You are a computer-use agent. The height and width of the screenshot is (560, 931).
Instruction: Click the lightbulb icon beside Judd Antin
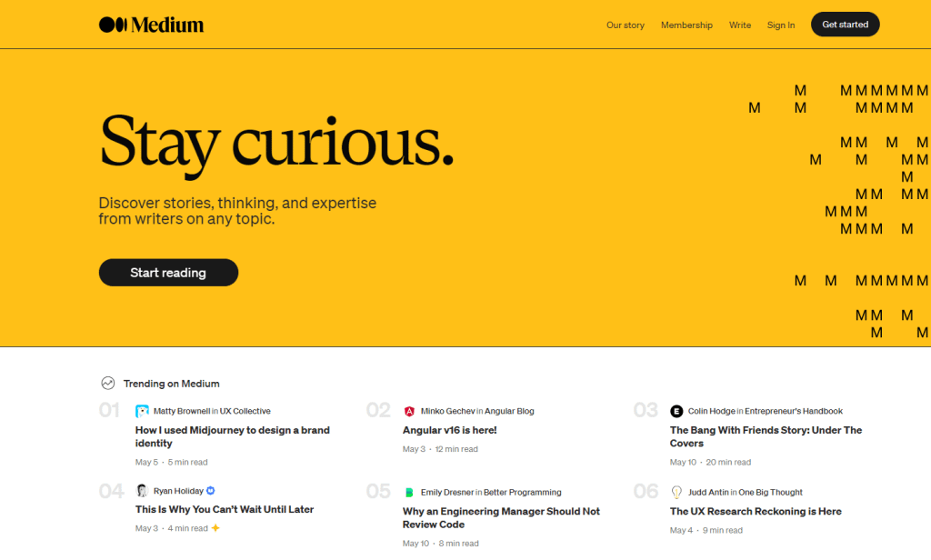pyautogui.click(x=676, y=491)
